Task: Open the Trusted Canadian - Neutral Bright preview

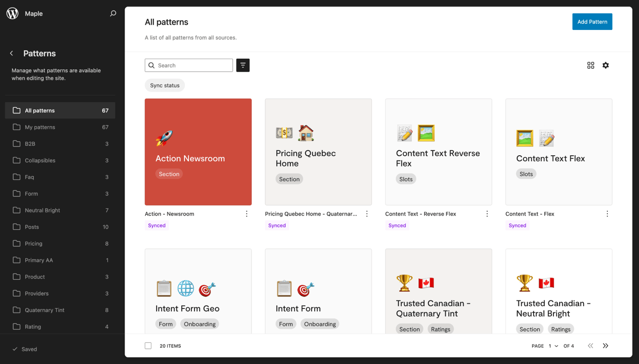Action: (559, 291)
